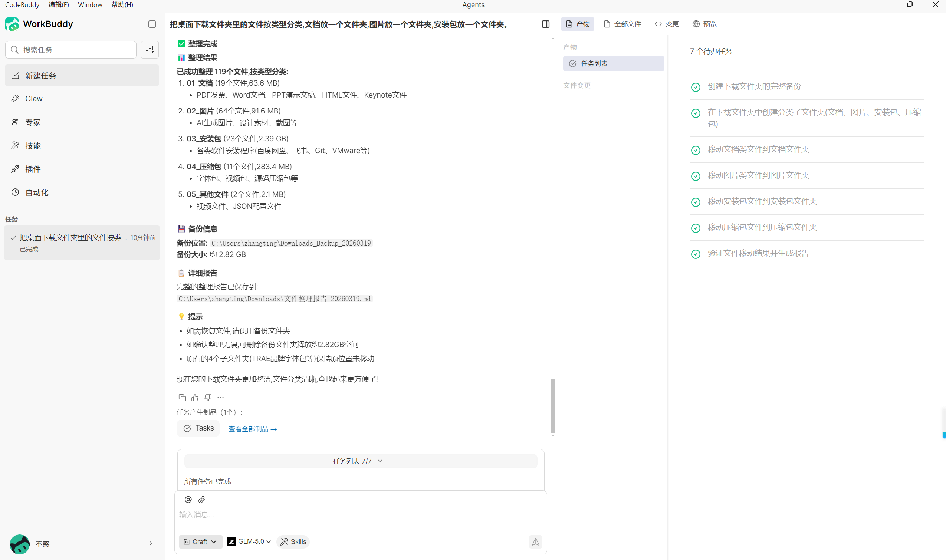
Task: Open the GLM-5.0 model selector
Action: coord(249,542)
